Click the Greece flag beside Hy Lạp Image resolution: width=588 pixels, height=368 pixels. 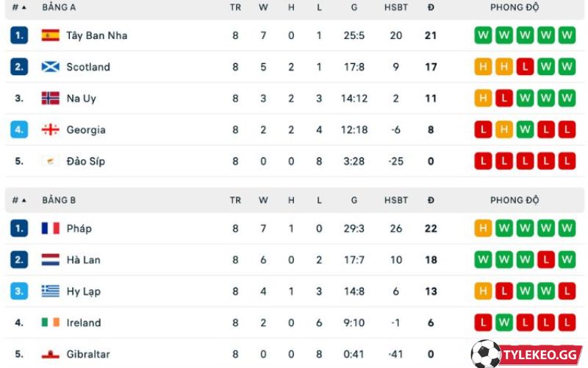[x=50, y=291]
